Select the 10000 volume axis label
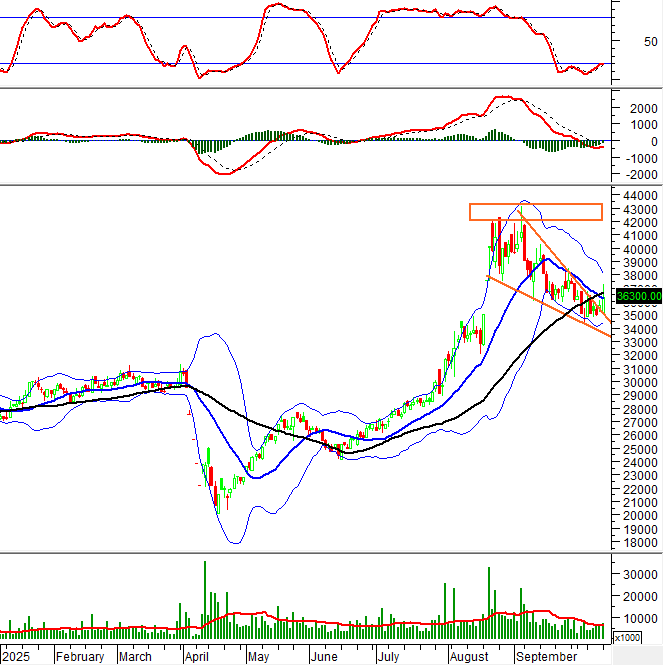The width and height of the screenshot is (663, 665). tap(636, 617)
